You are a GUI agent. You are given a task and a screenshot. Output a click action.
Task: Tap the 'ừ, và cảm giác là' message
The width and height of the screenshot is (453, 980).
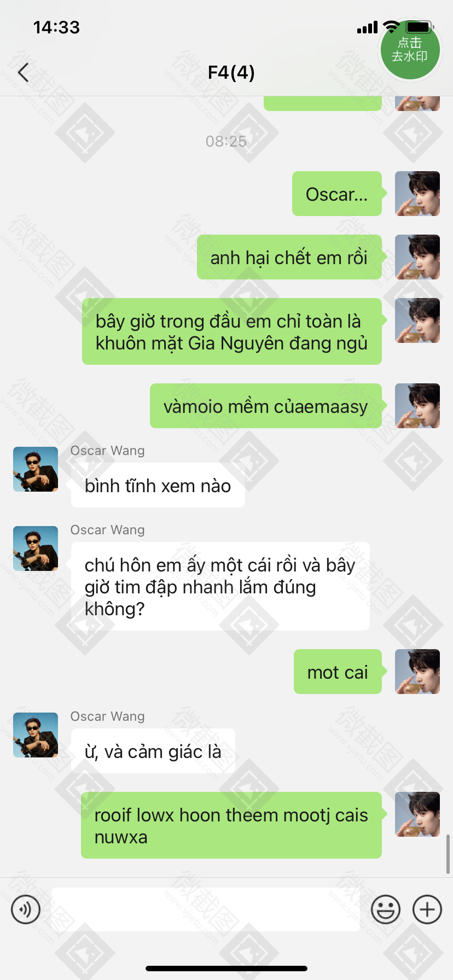(153, 751)
